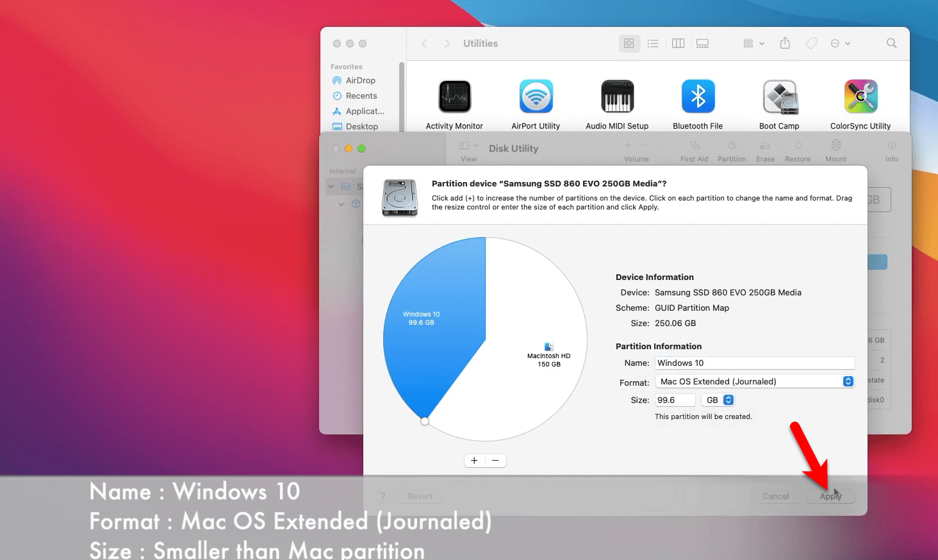Switch Finder to column view
938x560 pixels.
click(x=678, y=44)
